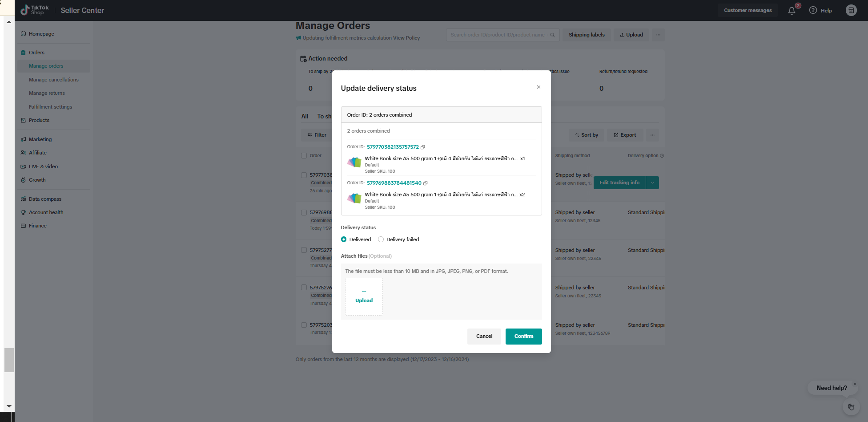868x422 pixels.
Task: Copy order ID 579769883784481540 with copy icon
Action: point(426,183)
